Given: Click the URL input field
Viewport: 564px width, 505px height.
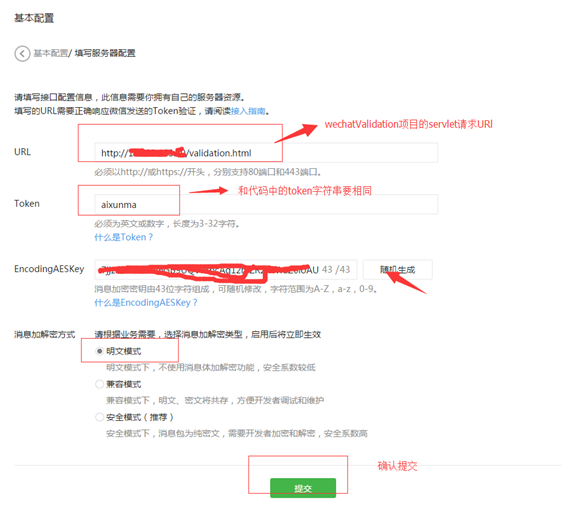Looking at the screenshot, I should click(x=266, y=153).
